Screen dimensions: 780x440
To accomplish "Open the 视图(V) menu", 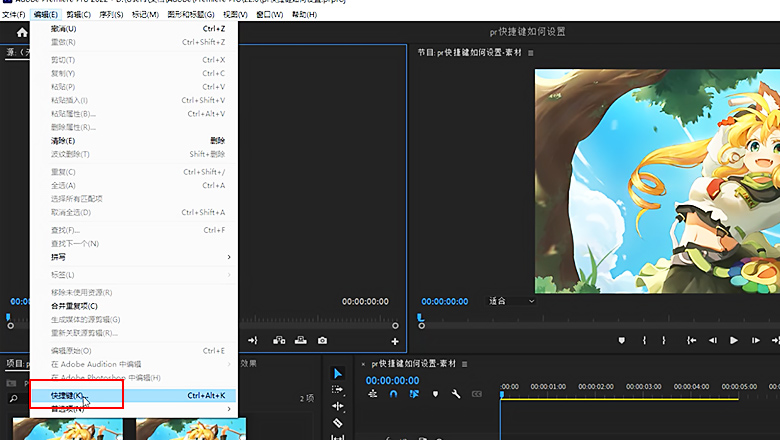I will click(235, 14).
